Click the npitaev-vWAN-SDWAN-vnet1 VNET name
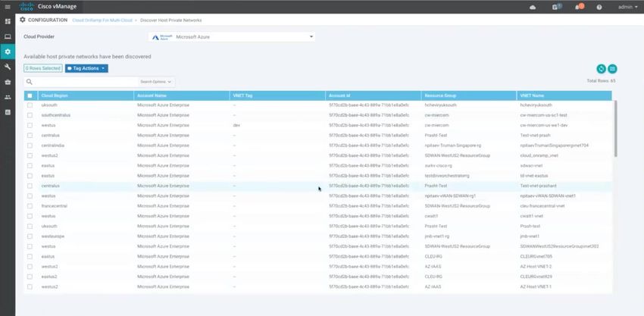Screen dimensions: 644x316 pyautogui.click(x=548, y=196)
